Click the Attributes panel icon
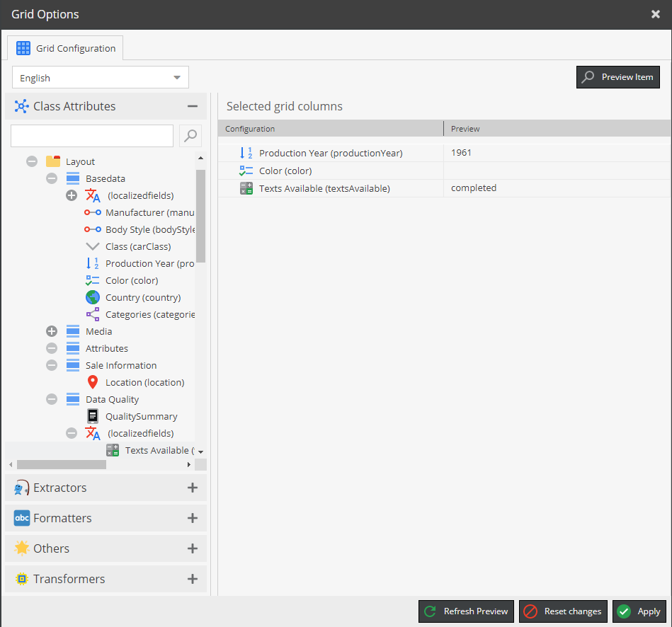Viewport: 672px width, 627px height. 73,348
